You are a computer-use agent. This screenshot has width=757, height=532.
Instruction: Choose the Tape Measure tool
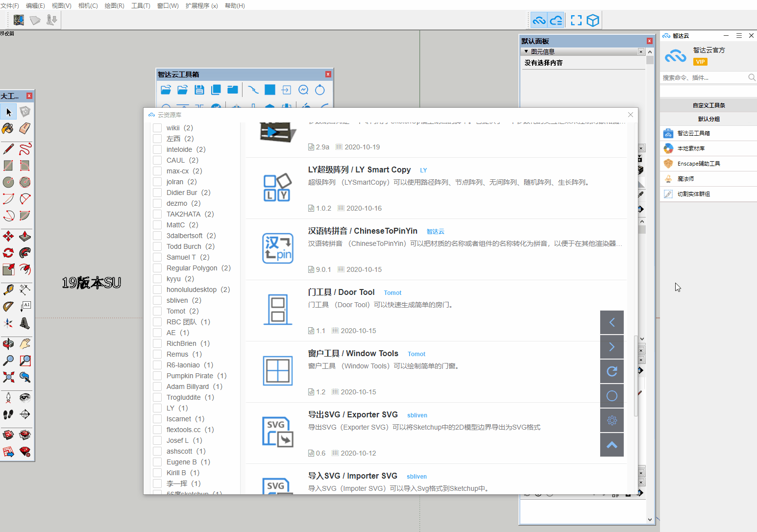tap(8, 290)
